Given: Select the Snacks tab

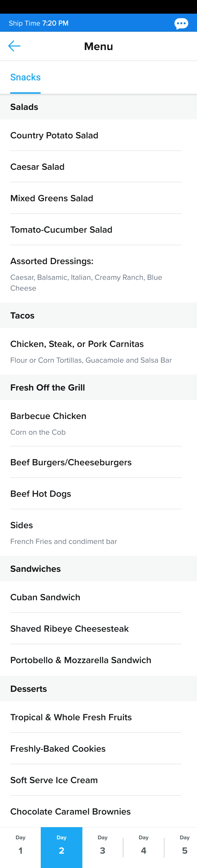Looking at the screenshot, I should 25,77.
